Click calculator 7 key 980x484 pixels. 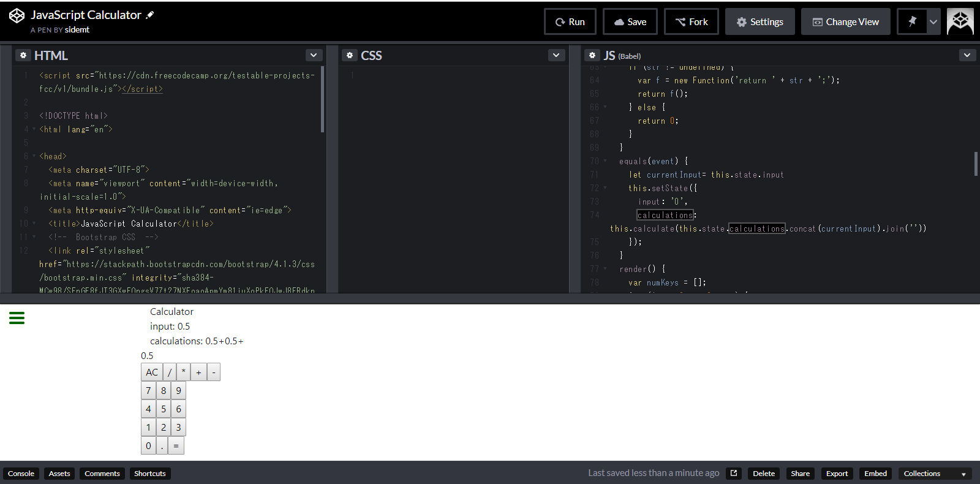click(148, 390)
